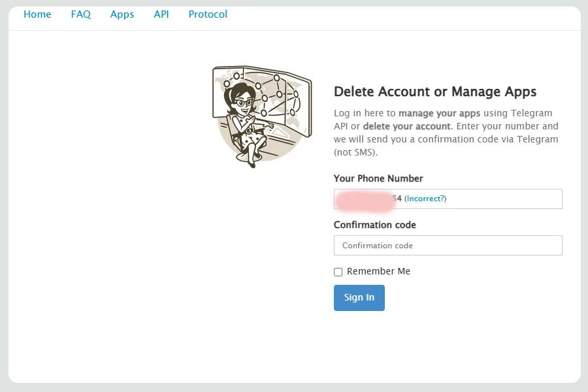The image size is (588, 392).
Task: Click the Sign In button
Action: point(359,297)
